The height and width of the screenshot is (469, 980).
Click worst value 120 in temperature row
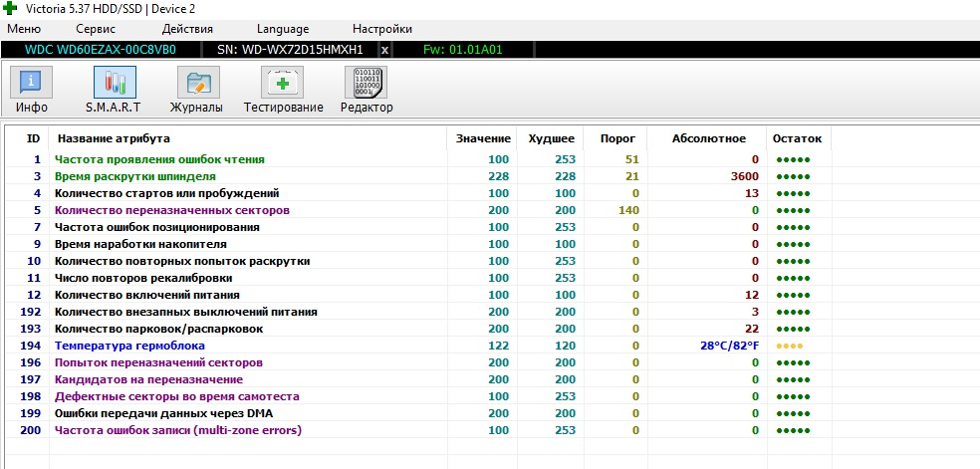tap(565, 346)
